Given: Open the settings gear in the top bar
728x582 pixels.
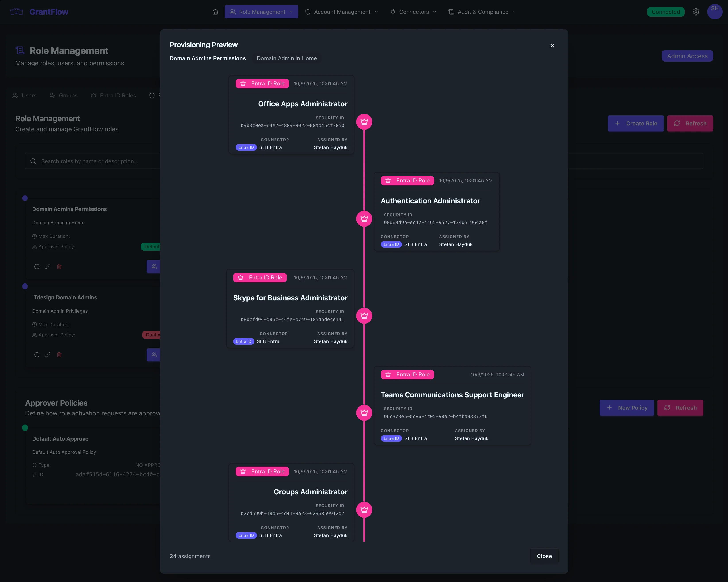Looking at the screenshot, I should [696, 12].
